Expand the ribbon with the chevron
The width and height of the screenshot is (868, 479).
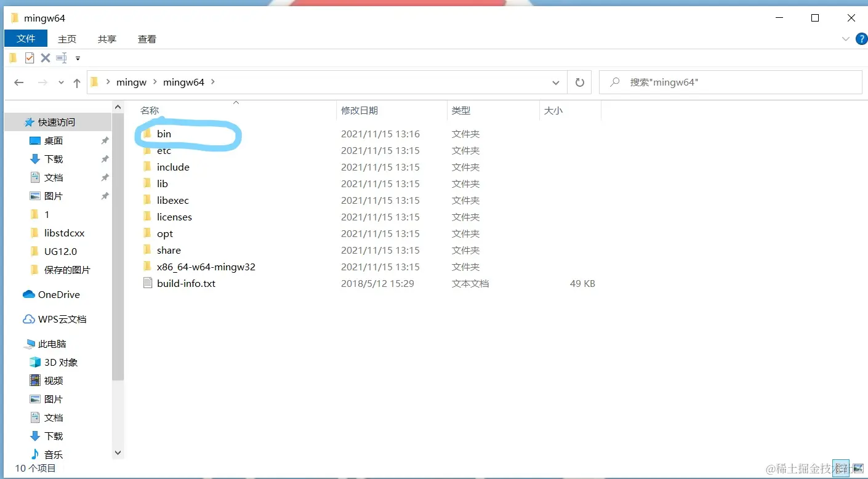click(846, 39)
